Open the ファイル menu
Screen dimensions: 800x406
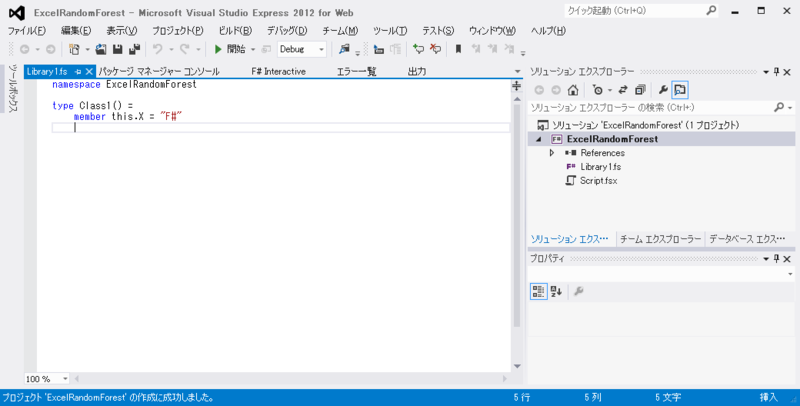[27, 31]
